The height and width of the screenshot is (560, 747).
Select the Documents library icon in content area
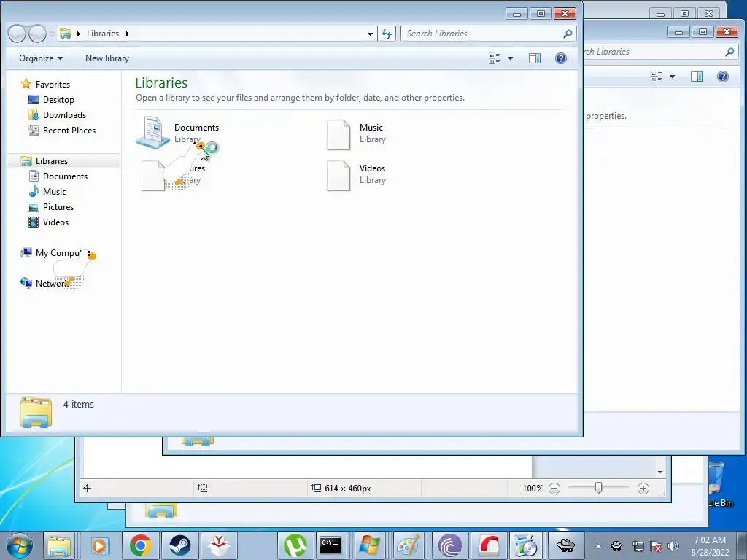152,133
